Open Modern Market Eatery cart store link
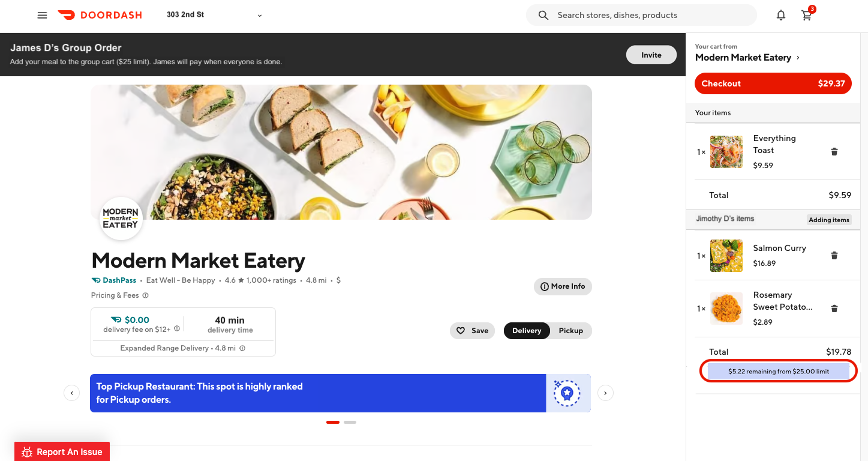The height and width of the screenshot is (461, 868). [x=747, y=58]
